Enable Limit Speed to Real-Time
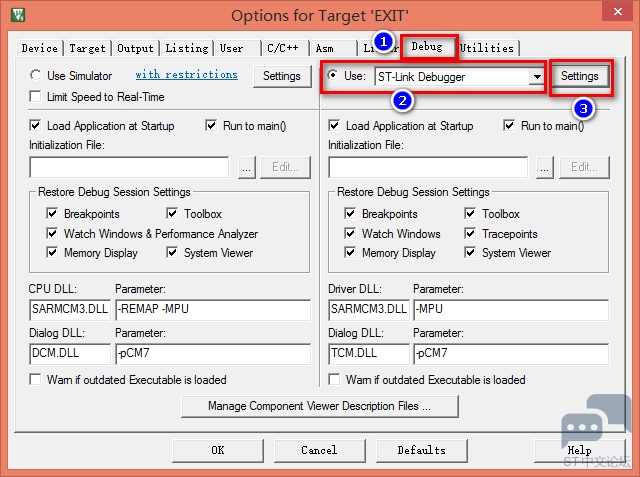The height and width of the screenshot is (477, 640). (x=36, y=97)
